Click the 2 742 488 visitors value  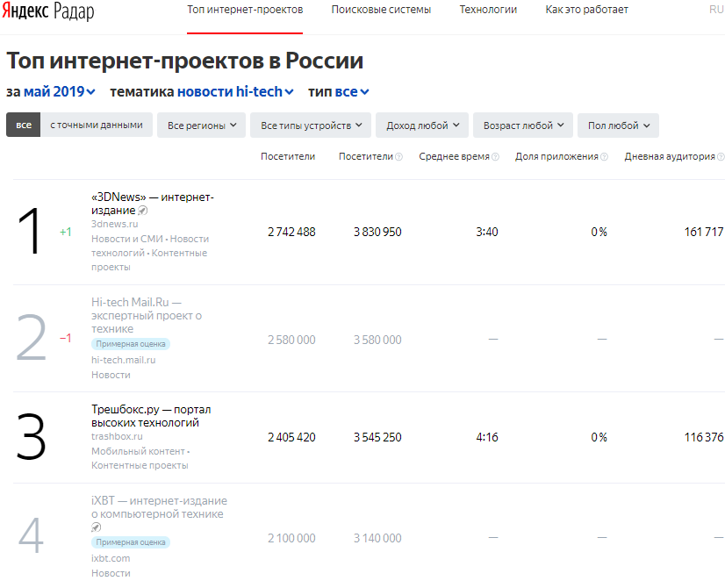(x=291, y=232)
